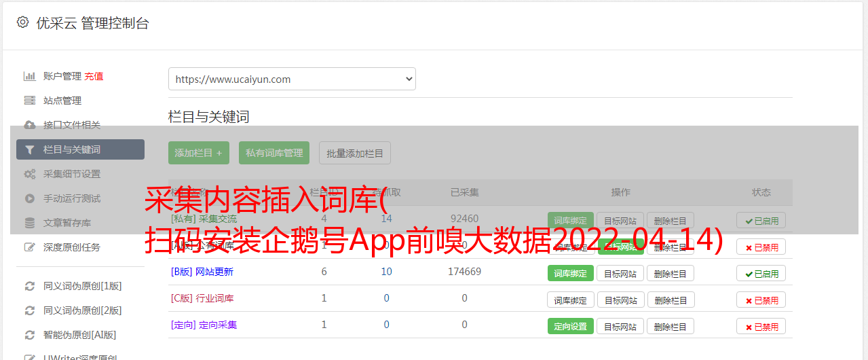Screen dimensions: 868x360
Task: Open 站点管理 via its server icon
Action: coord(30,101)
